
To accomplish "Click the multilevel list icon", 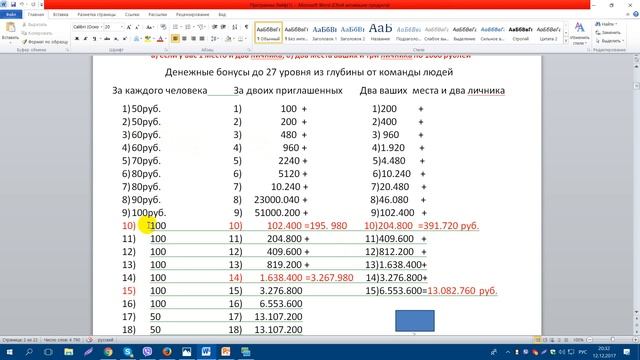I will pos(201,27).
